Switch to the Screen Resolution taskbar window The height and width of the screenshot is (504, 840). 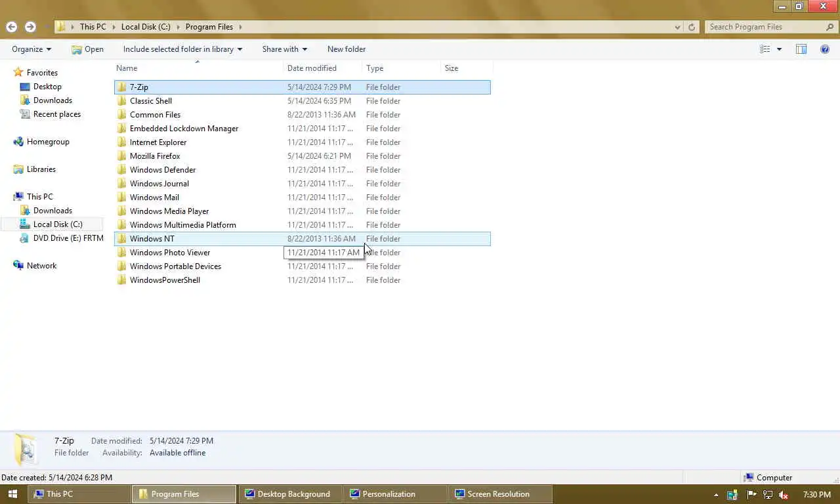click(x=499, y=494)
